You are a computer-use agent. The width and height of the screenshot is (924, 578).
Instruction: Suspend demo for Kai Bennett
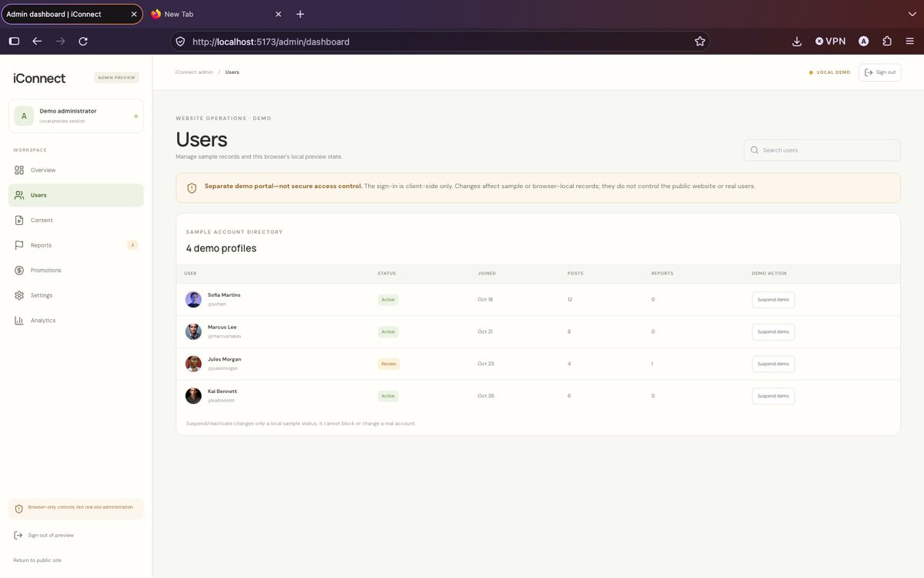773,396
